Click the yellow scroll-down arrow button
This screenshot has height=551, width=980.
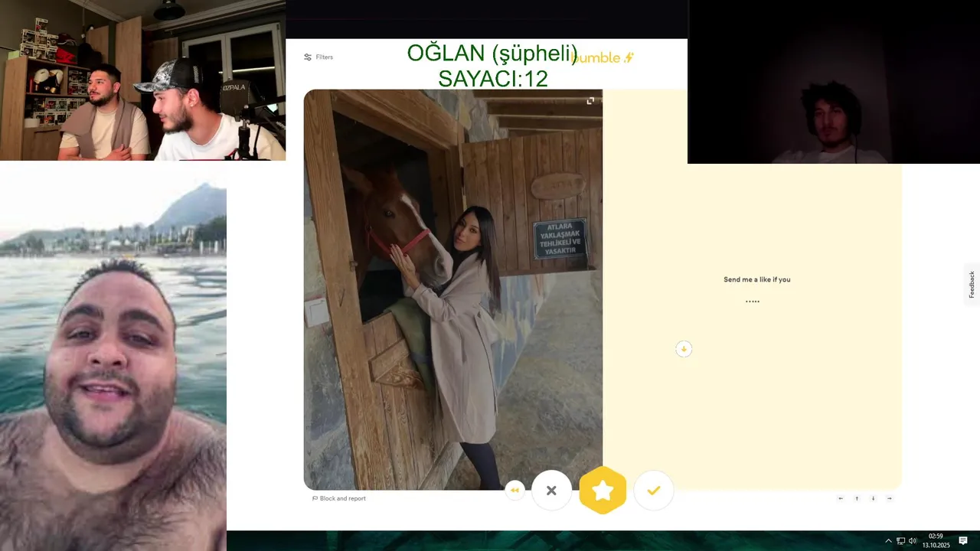pos(684,349)
